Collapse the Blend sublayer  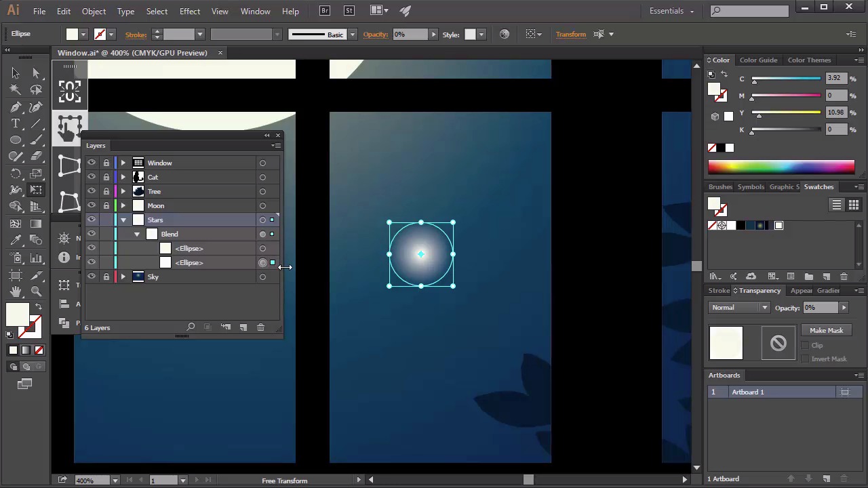coord(137,234)
